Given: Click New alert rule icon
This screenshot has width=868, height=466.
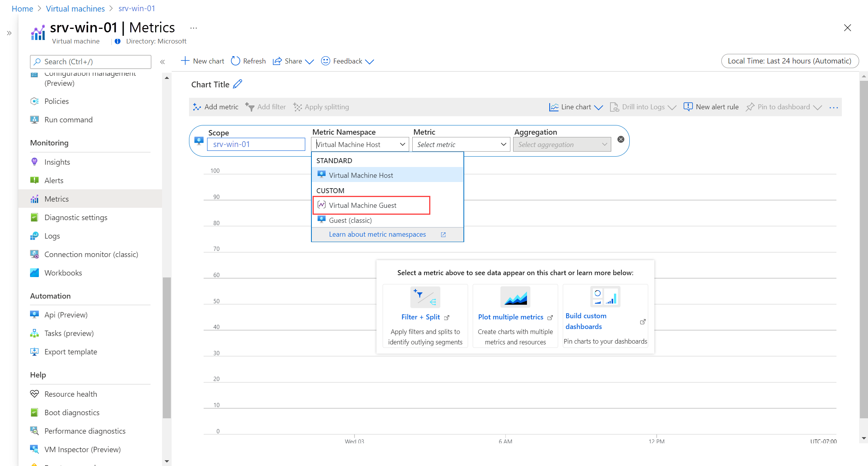Looking at the screenshot, I should tap(688, 107).
